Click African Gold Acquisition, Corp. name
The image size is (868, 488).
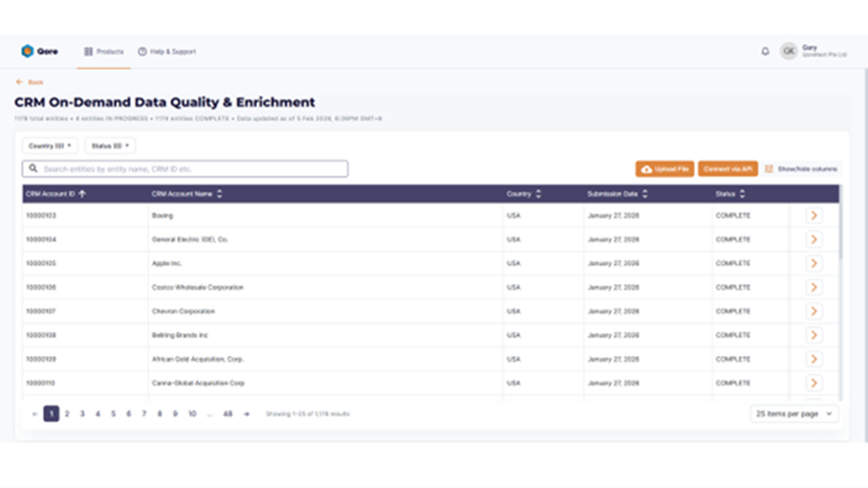(x=197, y=359)
